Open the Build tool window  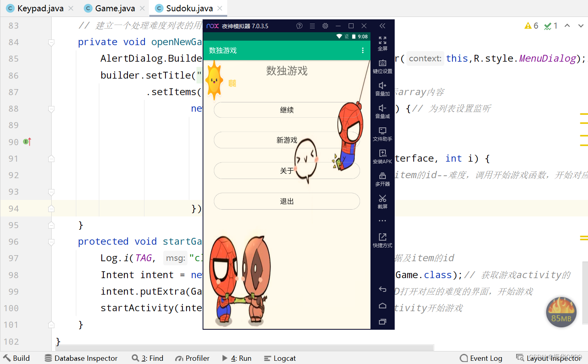pyautogui.click(x=17, y=358)
